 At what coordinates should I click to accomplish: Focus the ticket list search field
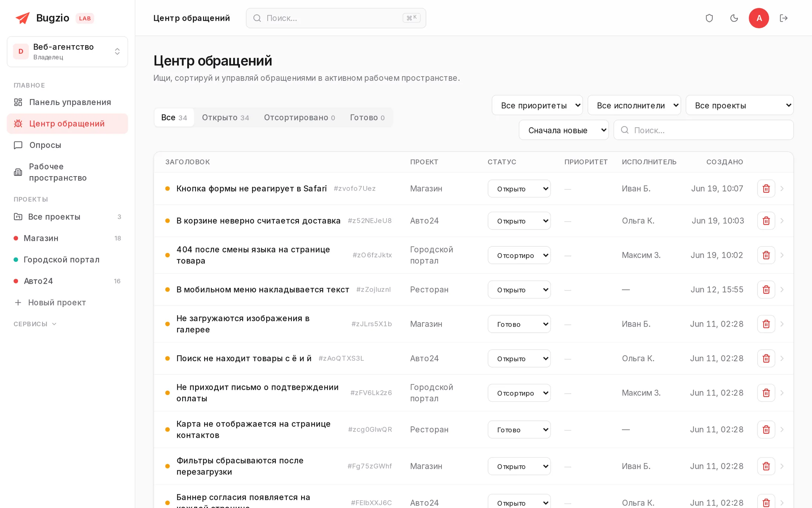(703, 130)
